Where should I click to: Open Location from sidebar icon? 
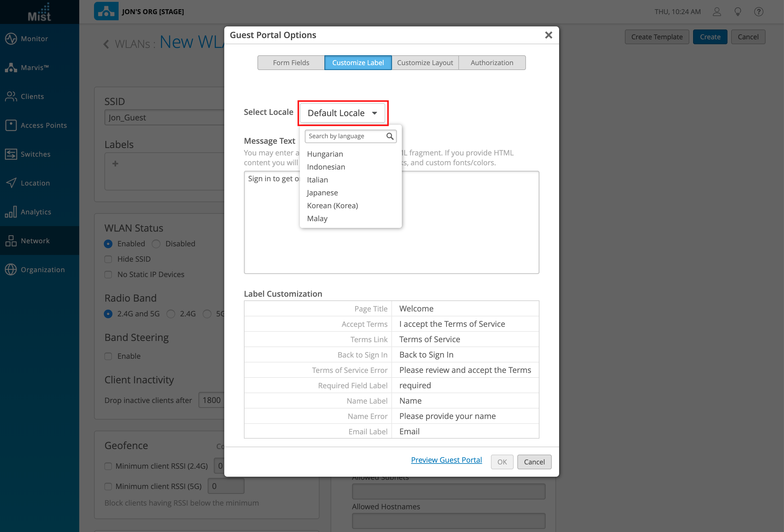tap(11, 183)
